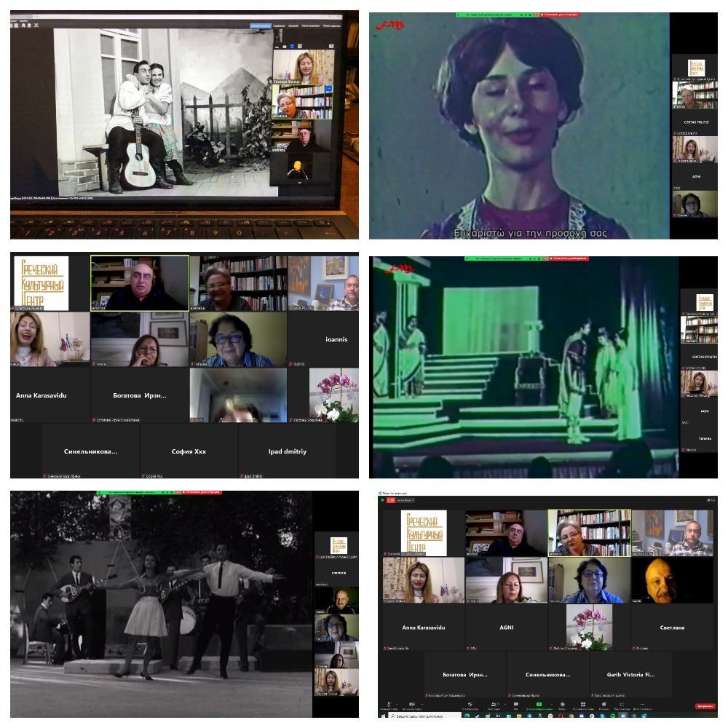Open 'on YouTube' live stream dropdown
Image resolution: width=728 pixels, height=728 pixels.
coord(405,500)
